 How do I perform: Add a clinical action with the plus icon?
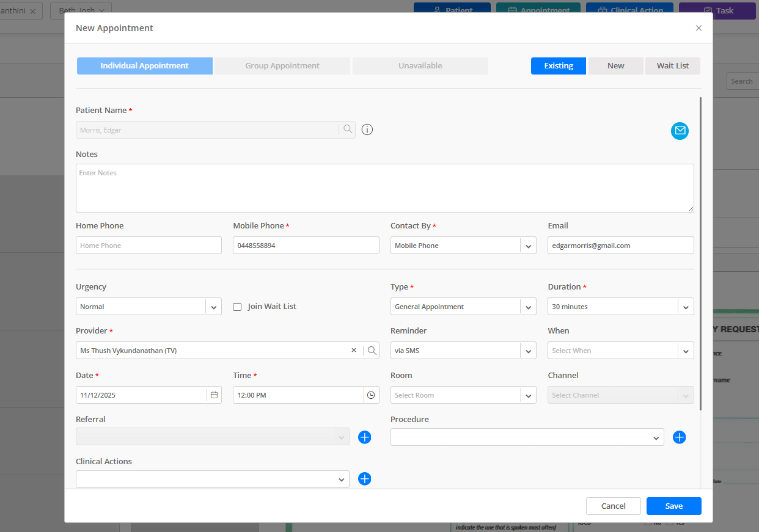364,479
